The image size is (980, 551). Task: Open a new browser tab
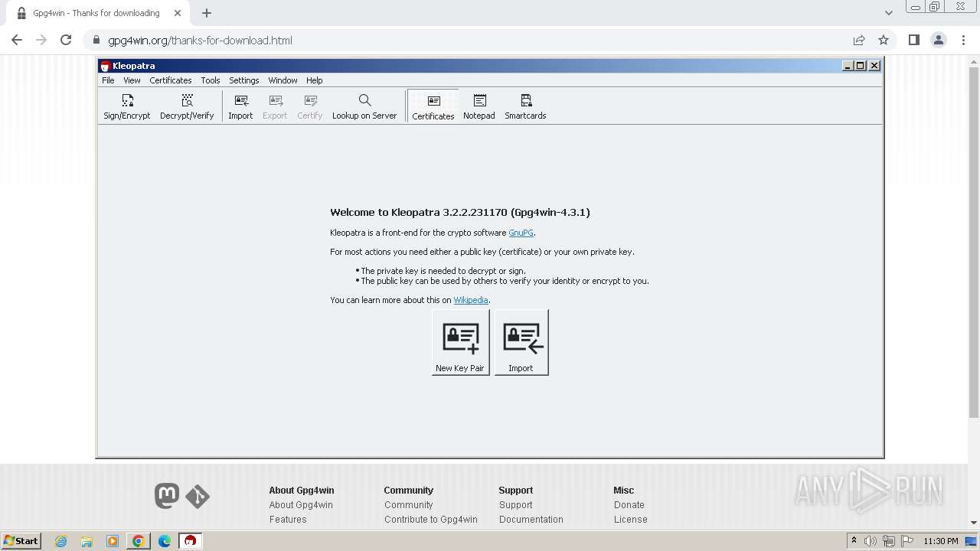[207, 13]
